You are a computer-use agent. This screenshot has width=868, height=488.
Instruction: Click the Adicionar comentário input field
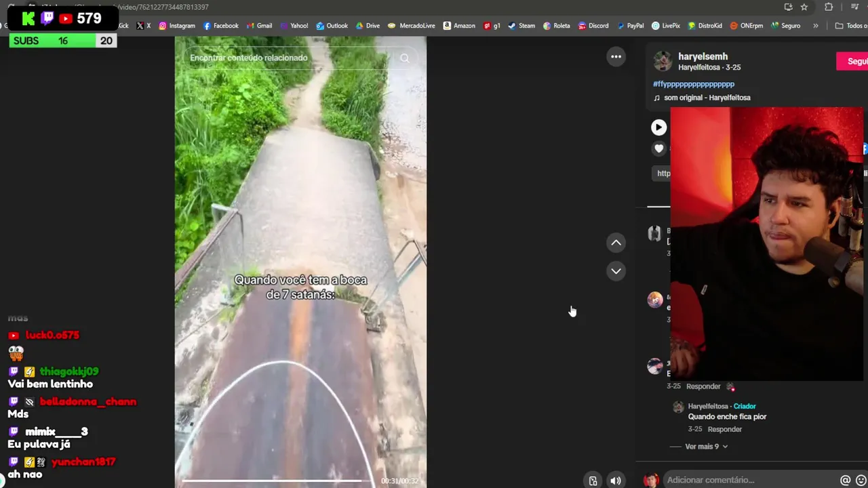click(749, 480)
